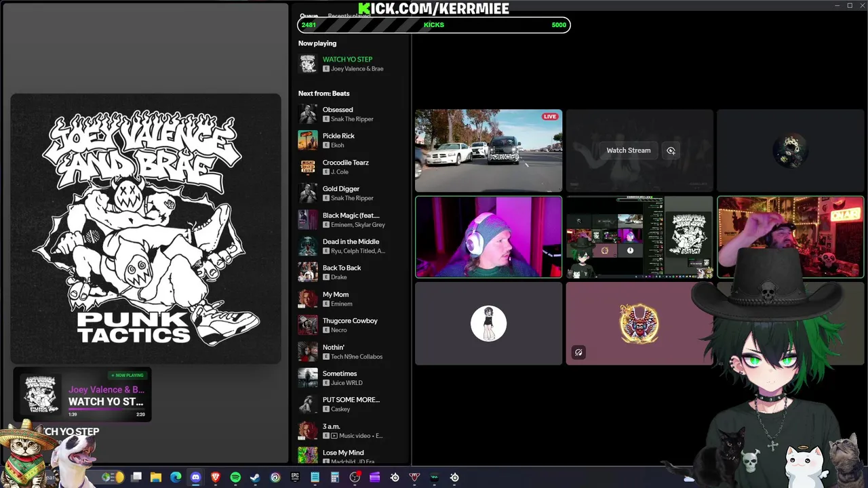Click the Necro artist name
This screenshot has width=868, height=488.
tap(338, 330)
